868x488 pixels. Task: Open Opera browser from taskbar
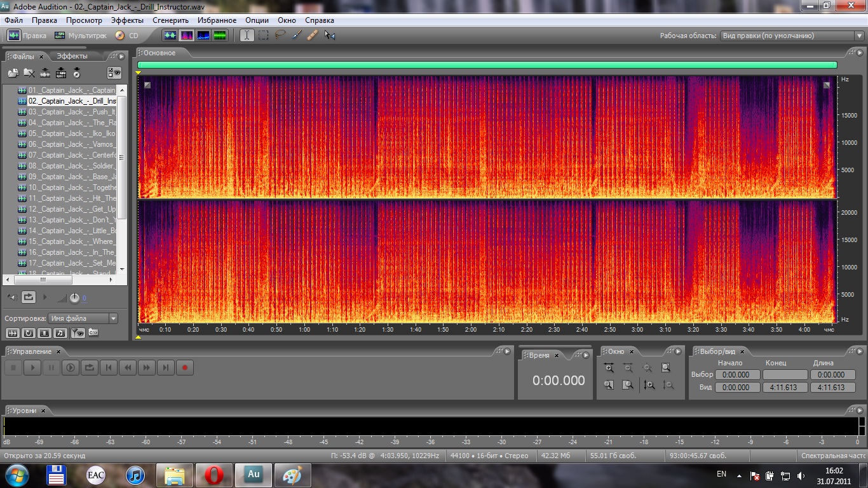(x=214, y=475)
